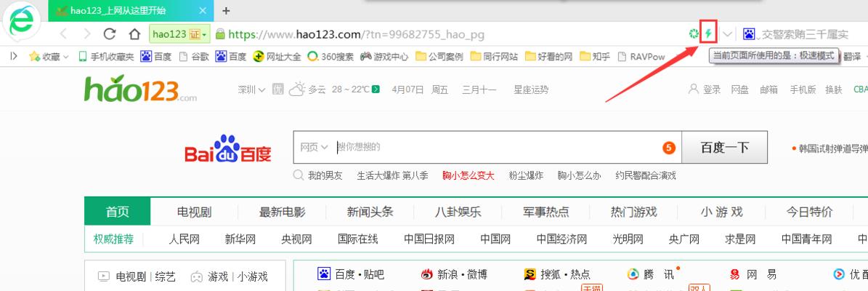868x291 pixels.
Task: Open the 百度·贴吧 site link
Action: coord(351,274)
